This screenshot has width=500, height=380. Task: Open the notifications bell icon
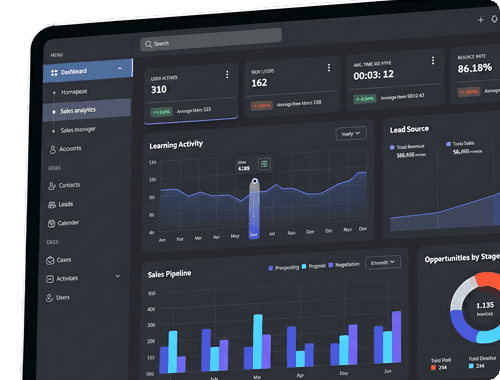[x=495, y=20]
